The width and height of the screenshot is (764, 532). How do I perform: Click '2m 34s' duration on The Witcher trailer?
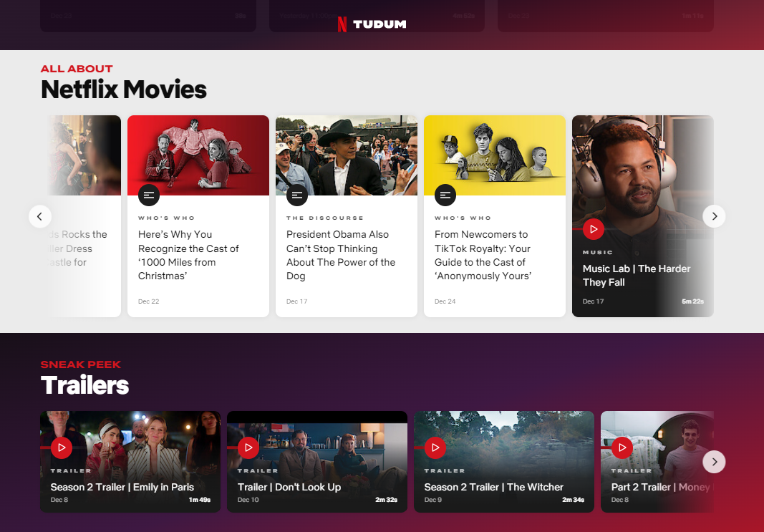[573, 500]
